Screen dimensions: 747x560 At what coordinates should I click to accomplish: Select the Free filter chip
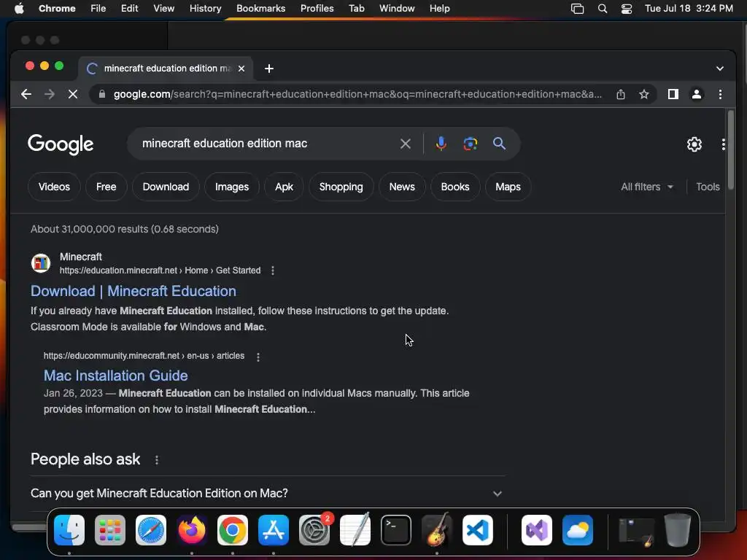107,187
